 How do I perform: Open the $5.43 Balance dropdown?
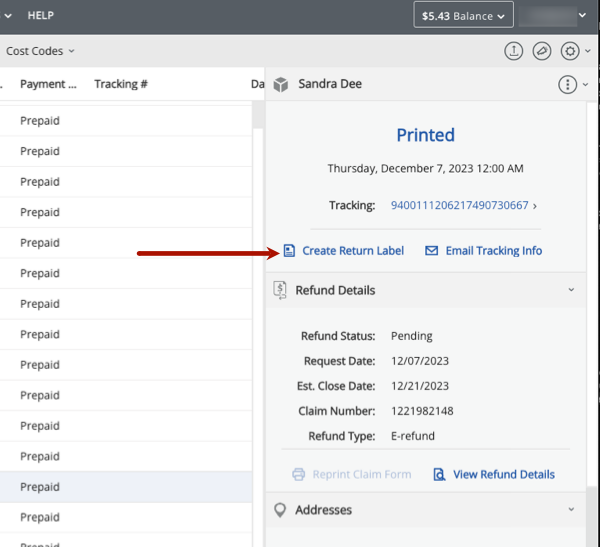(464, 15)
